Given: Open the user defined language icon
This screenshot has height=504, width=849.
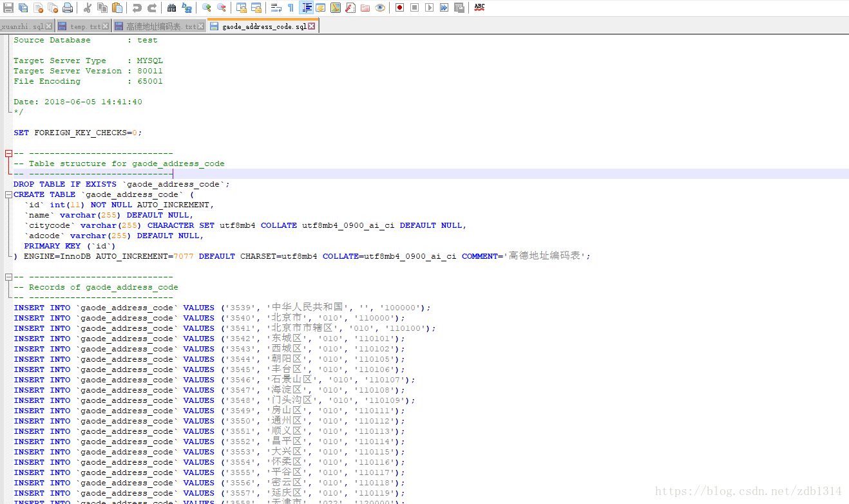Looking at the screenshot, I should click(320, 8).
